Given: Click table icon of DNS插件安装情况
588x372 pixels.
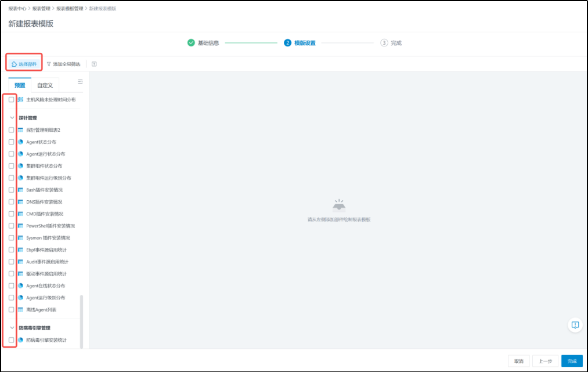Looking at the screenshot, I should 21,202.
